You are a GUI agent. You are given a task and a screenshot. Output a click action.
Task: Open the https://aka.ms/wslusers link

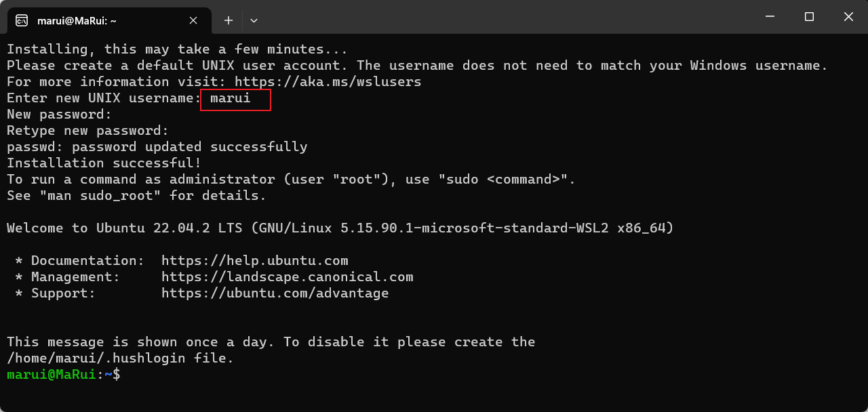coord(328,82)
